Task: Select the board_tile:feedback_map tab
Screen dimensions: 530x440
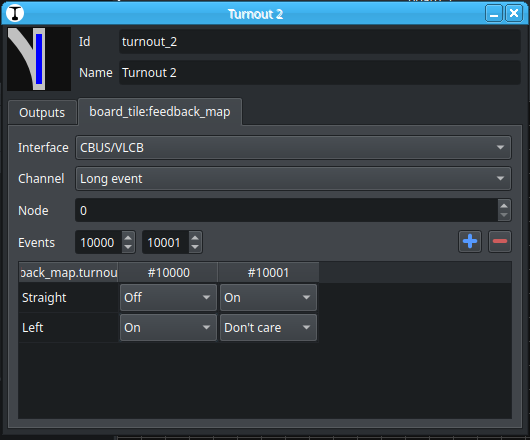Action: (x=160, y=112)
